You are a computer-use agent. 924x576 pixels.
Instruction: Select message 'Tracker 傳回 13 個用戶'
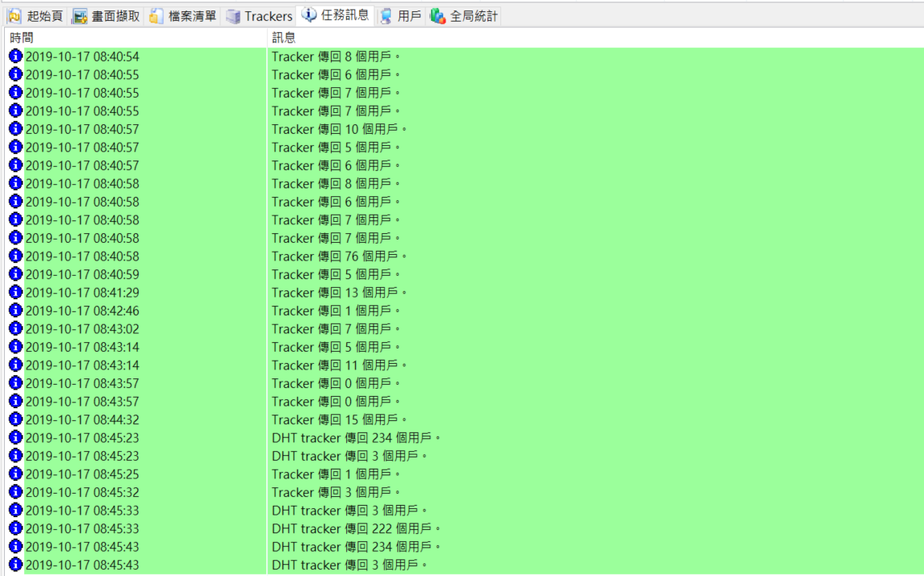click(x=340, y=293)
